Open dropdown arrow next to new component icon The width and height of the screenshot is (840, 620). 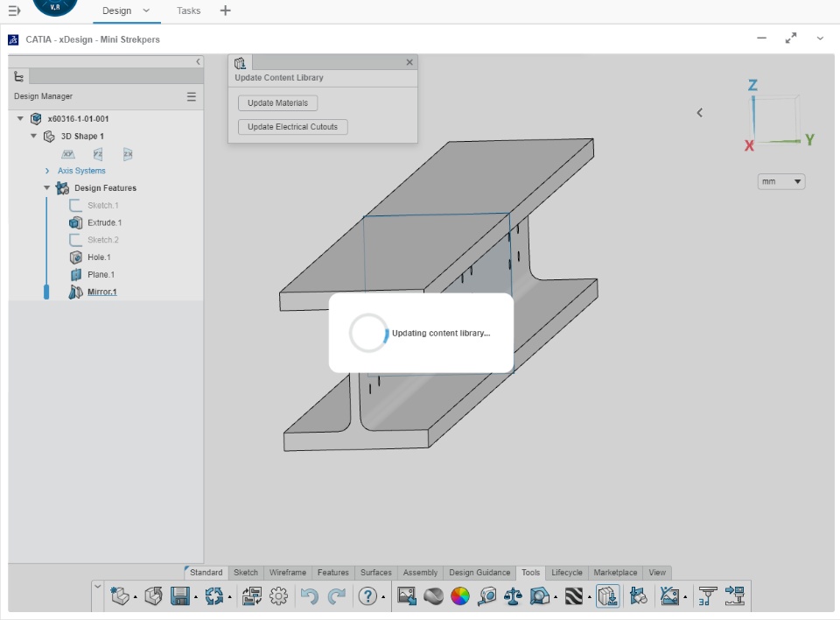[135, 597]
